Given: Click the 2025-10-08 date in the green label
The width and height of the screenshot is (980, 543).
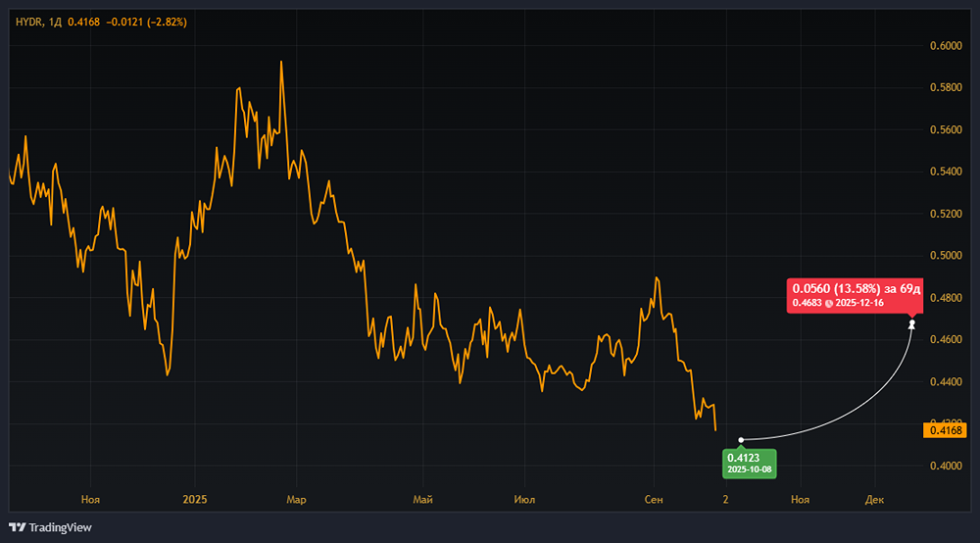Looking at the screenshot, I should point(750,469).
